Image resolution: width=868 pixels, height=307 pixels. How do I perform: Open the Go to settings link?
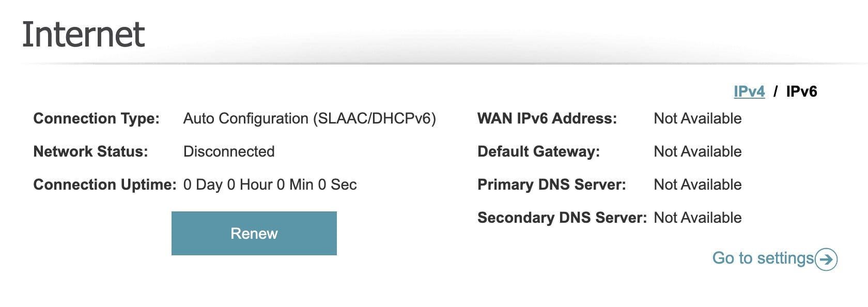click(x=763, y=258)
